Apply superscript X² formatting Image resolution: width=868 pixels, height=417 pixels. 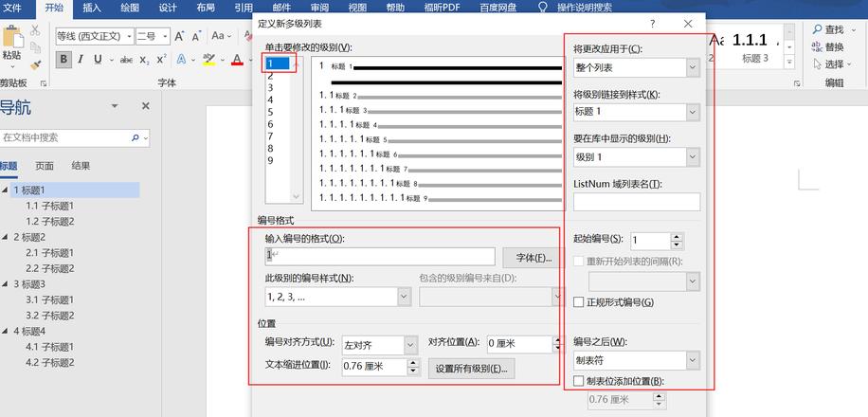[x=162, y=60]
